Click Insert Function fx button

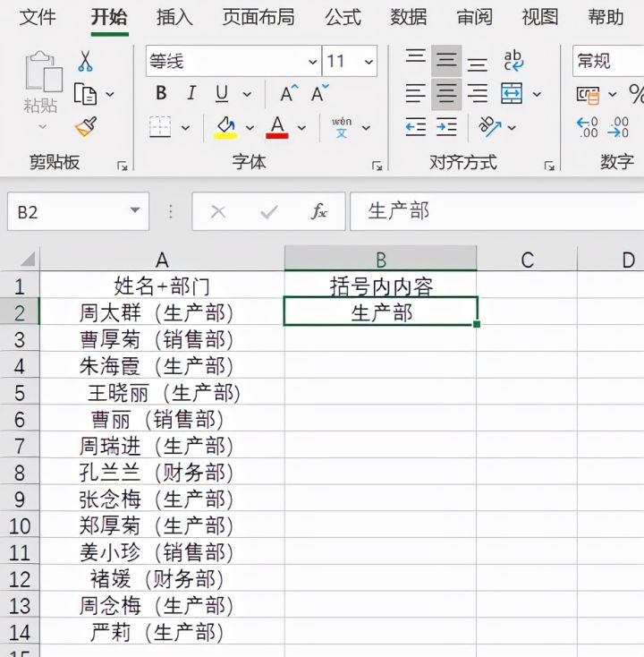[x=319, y=211]
